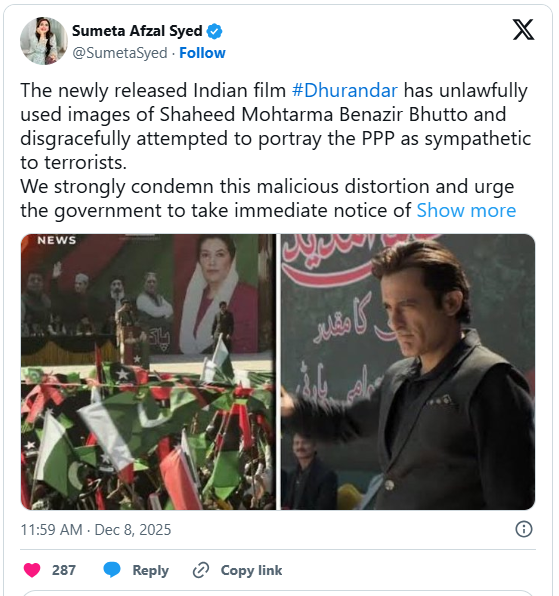Screen dimensions: 559x596
Task: Click the display name Sumeta Afzal Syed
Action: pyautogui.click(x=137, y=31)
